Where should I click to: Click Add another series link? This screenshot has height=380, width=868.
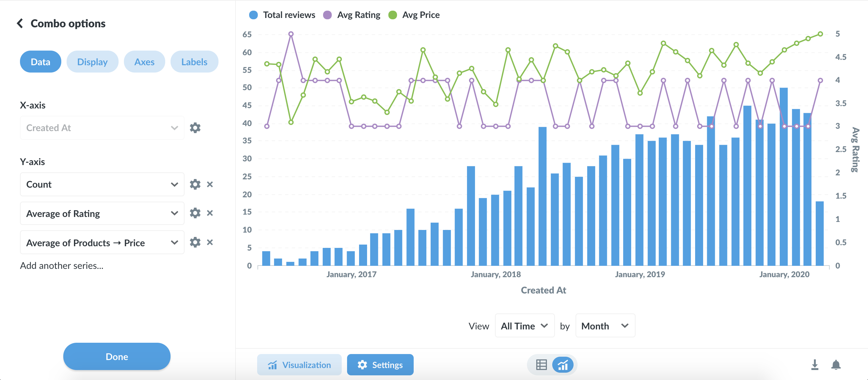coord(62,266)
